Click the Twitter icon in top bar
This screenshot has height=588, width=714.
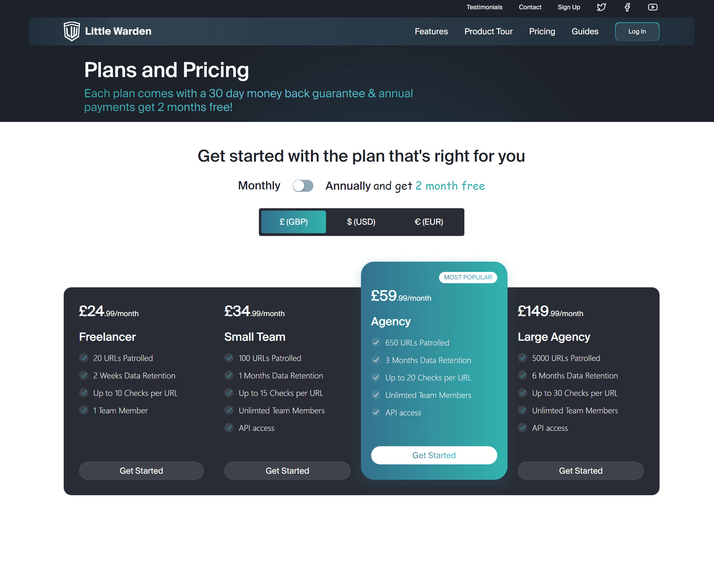point(601,7)
